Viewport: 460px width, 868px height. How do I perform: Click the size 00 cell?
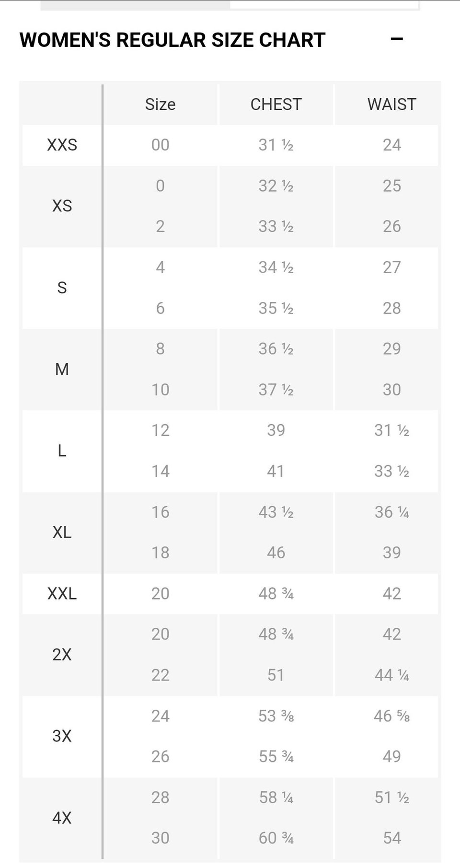(x=161, y=145)
